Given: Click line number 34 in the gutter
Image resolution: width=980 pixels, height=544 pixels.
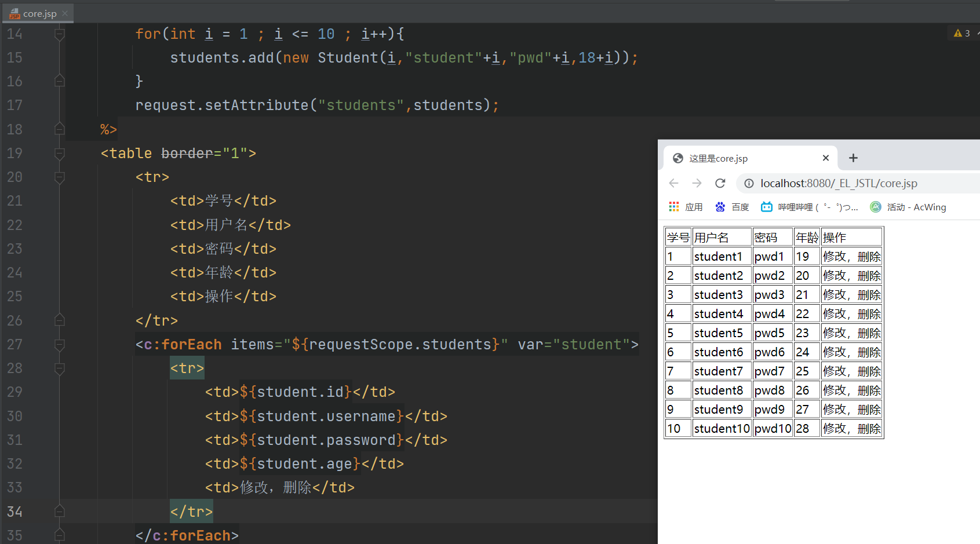Looking at the screenshot, I should [x=15, y=512].
